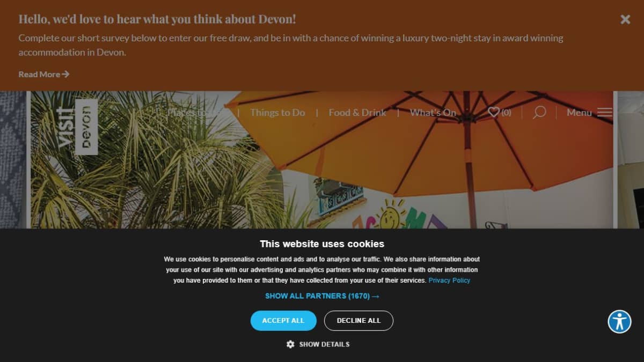Open the Privacy Policy link
Screen dimensions: 644x362
click(449, 280)
